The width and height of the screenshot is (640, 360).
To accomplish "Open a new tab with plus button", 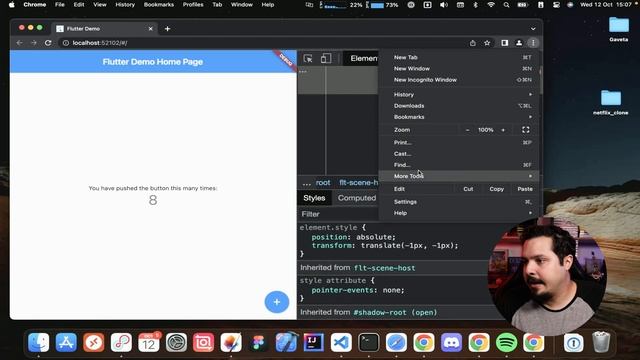I will tap(167, 29).
